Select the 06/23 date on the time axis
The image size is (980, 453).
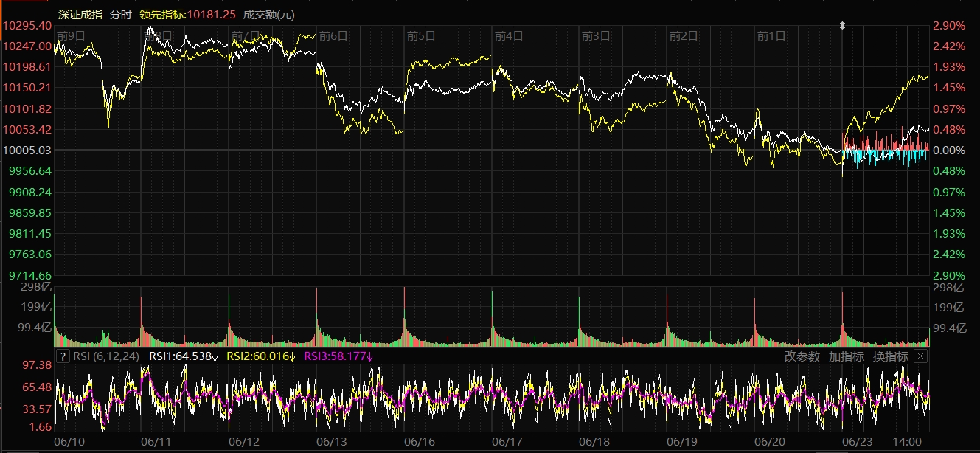click(x=858, y=441)
